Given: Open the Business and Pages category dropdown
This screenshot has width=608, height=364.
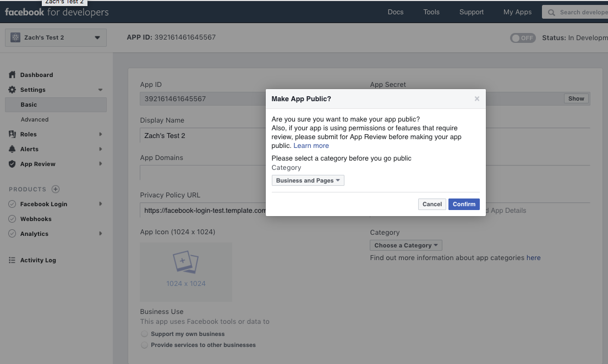Looking at the screenshot, I should [x=308, y=180].
